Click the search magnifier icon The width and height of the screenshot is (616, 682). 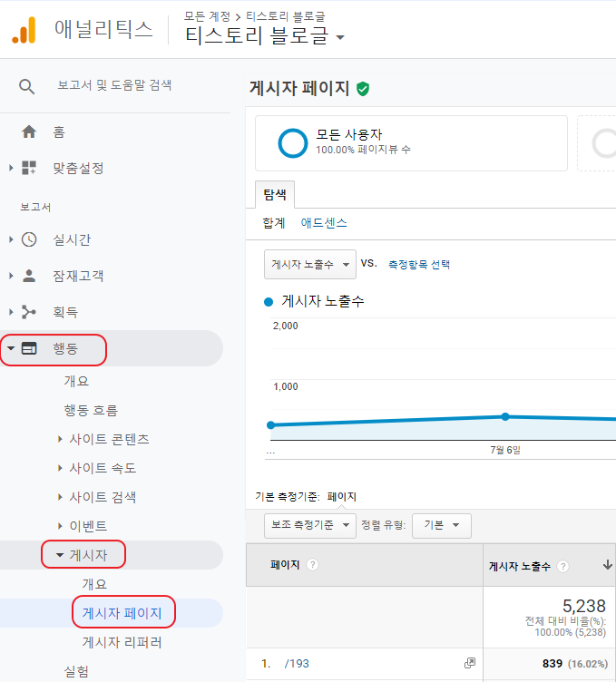(26, 86)
